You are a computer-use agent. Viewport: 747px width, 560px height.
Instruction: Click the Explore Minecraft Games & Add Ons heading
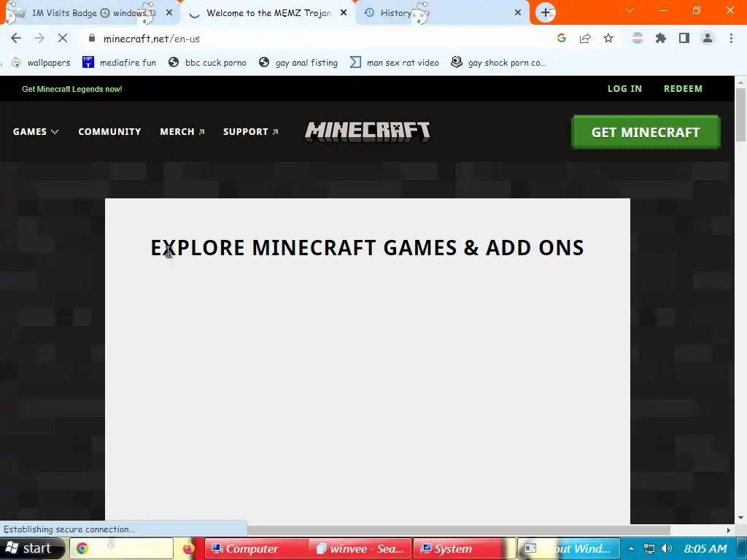368,248
